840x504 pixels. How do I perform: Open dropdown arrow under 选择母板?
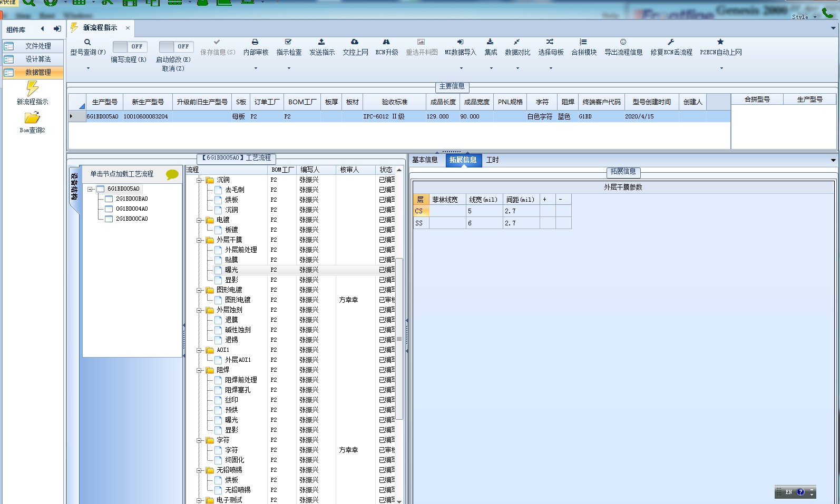coord(551,68)
